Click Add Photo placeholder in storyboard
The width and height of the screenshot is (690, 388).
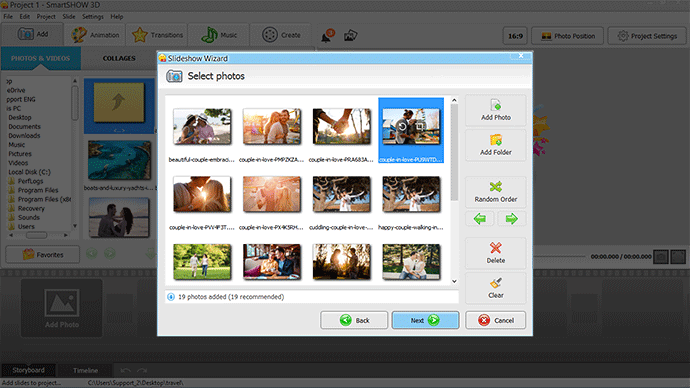(x=62, y=308)
